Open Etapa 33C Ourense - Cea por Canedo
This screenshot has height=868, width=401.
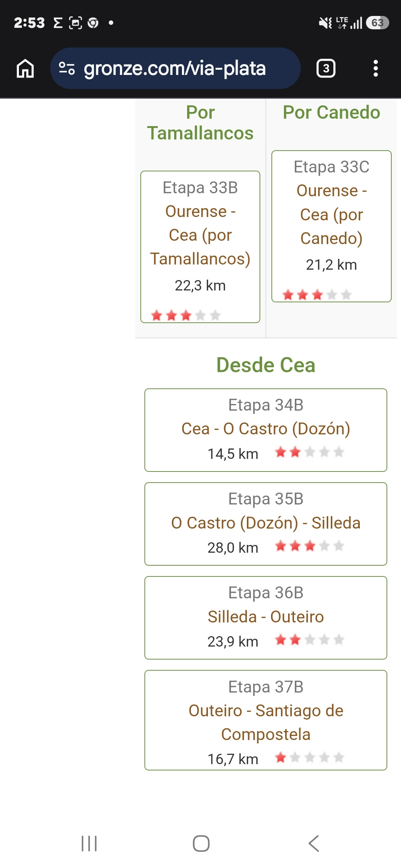[332, 226]
